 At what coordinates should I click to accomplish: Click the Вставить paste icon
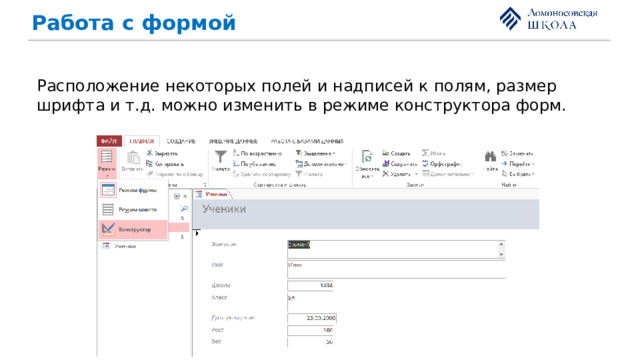coord(133,158)
